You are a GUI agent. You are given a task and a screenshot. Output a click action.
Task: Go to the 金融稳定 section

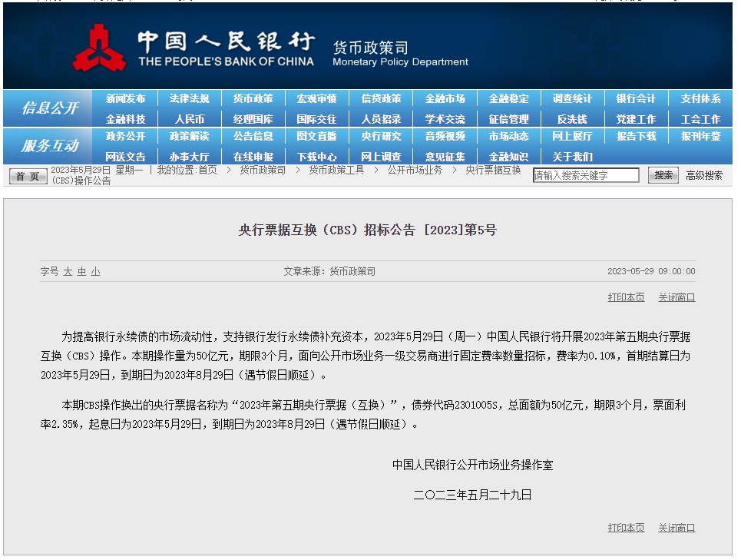coord(508,99)
